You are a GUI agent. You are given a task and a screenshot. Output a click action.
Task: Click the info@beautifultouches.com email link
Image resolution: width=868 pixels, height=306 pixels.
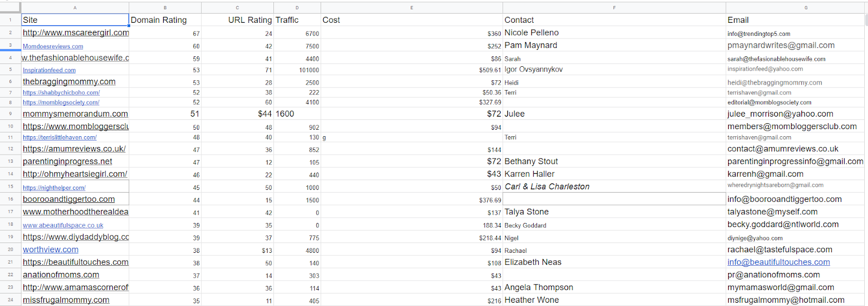[x=778, y=262]
